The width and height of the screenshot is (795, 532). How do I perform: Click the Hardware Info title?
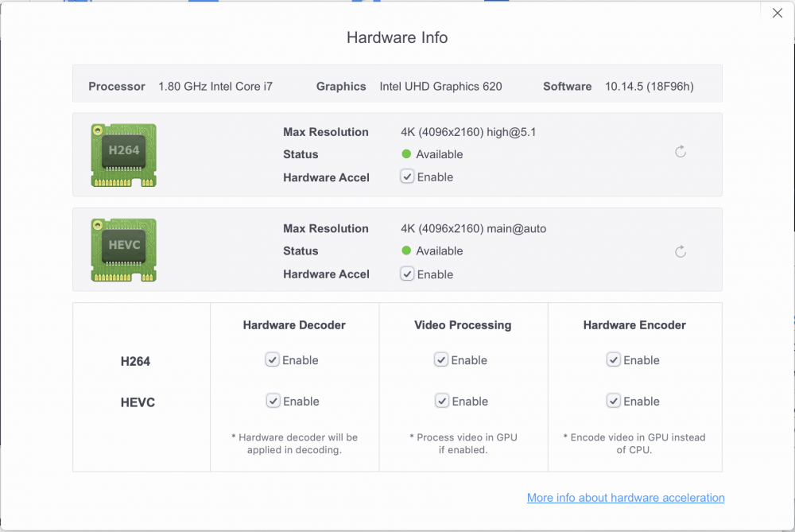click(397, 37)
